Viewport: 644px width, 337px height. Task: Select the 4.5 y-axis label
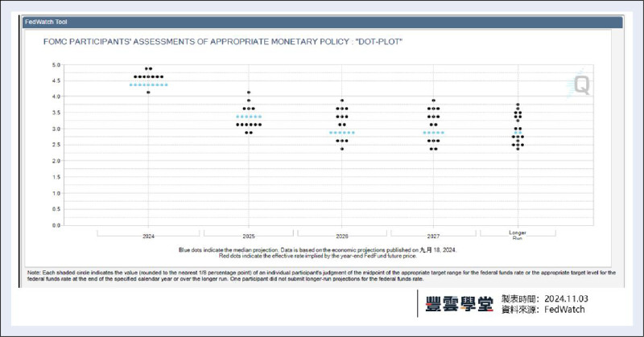[56, 81]
